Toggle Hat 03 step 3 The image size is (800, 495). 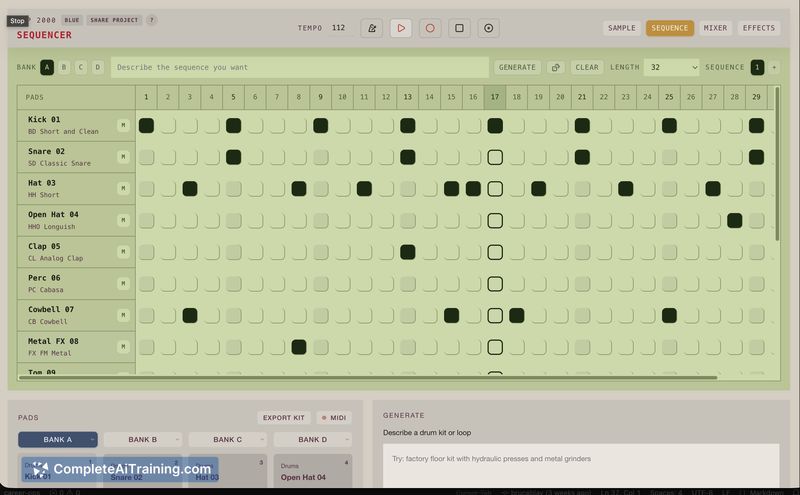[190, 189]
